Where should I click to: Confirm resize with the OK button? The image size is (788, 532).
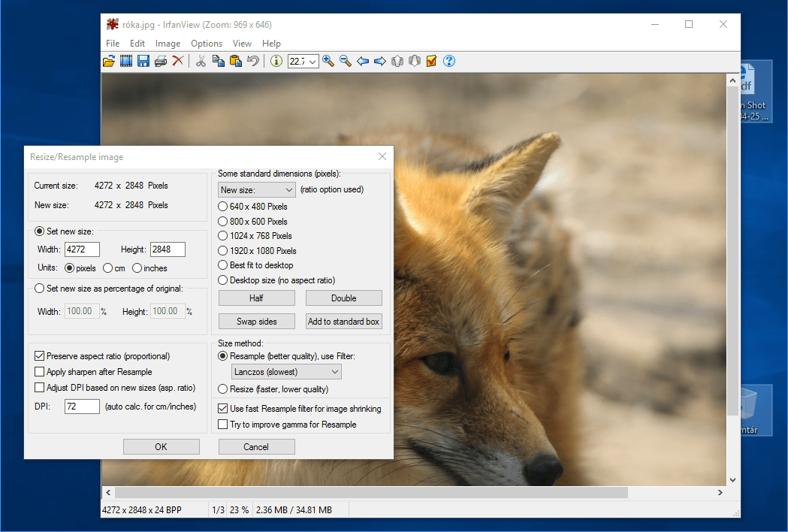(162, 446)
